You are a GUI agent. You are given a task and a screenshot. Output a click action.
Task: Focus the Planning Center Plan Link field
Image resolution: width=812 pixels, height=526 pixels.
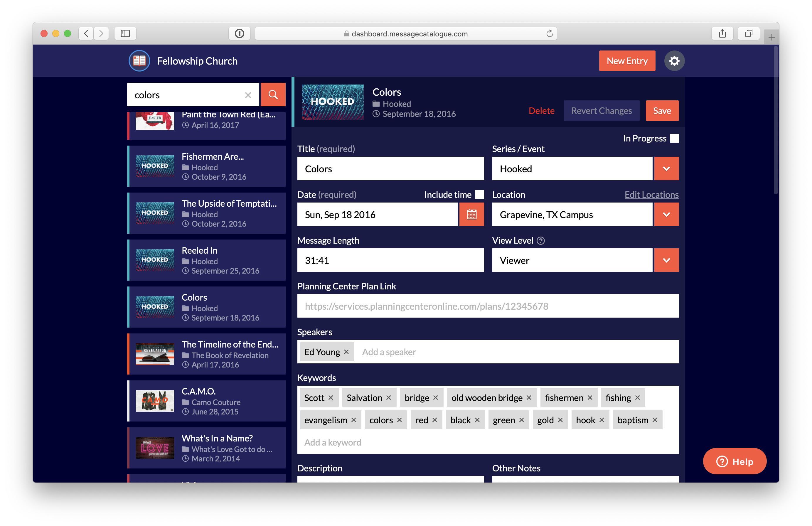pyautogui.click(x=488, y=306)
